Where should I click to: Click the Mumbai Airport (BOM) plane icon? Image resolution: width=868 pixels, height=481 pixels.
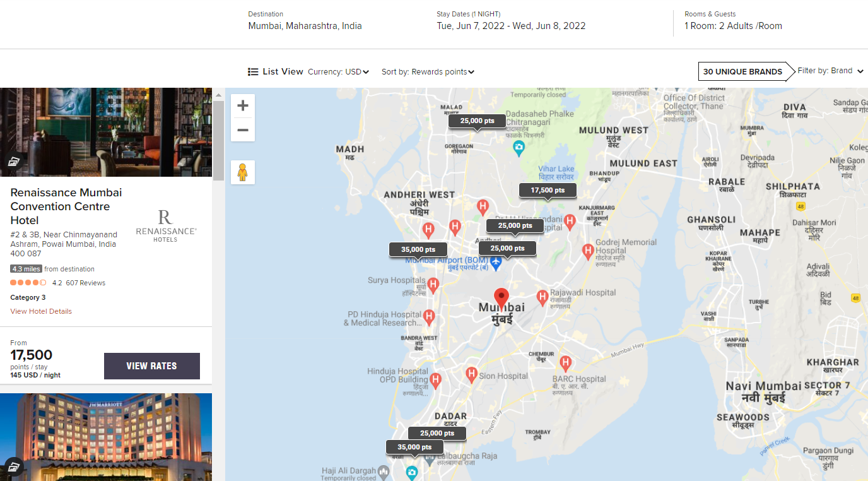pyautogui.click(x=496, y=263)
